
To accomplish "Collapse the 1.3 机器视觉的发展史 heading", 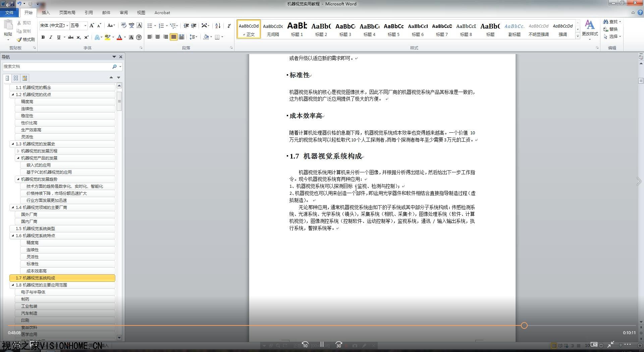I will [13, 144].
